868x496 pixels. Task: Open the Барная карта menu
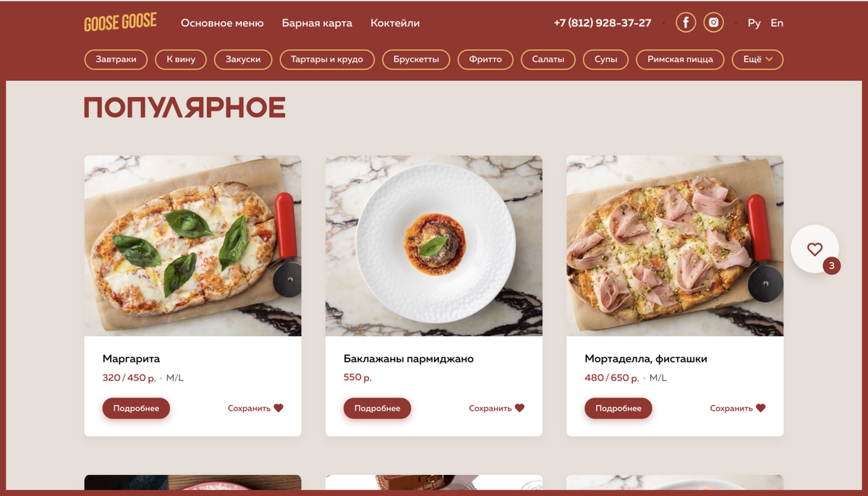click(317, 23)
